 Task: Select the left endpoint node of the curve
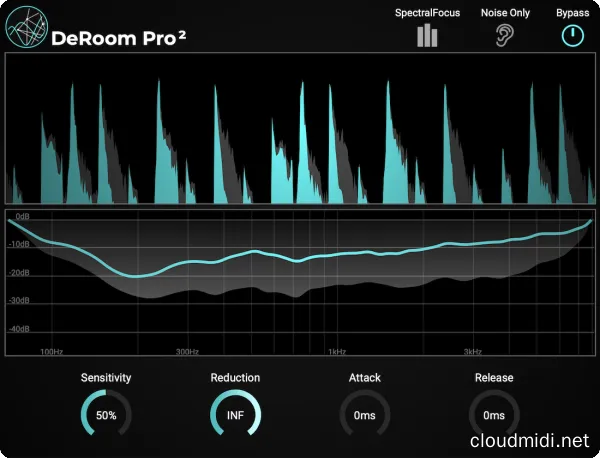(9, 220)
